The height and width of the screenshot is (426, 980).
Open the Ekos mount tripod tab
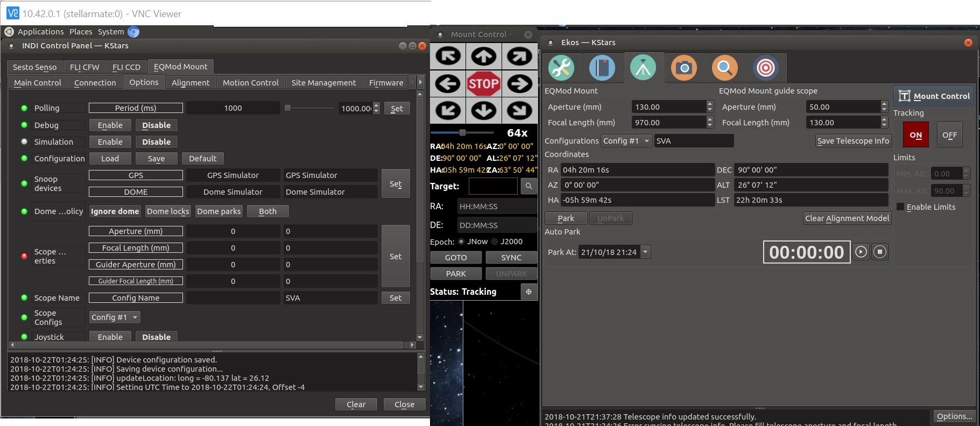tap(643, 68)
